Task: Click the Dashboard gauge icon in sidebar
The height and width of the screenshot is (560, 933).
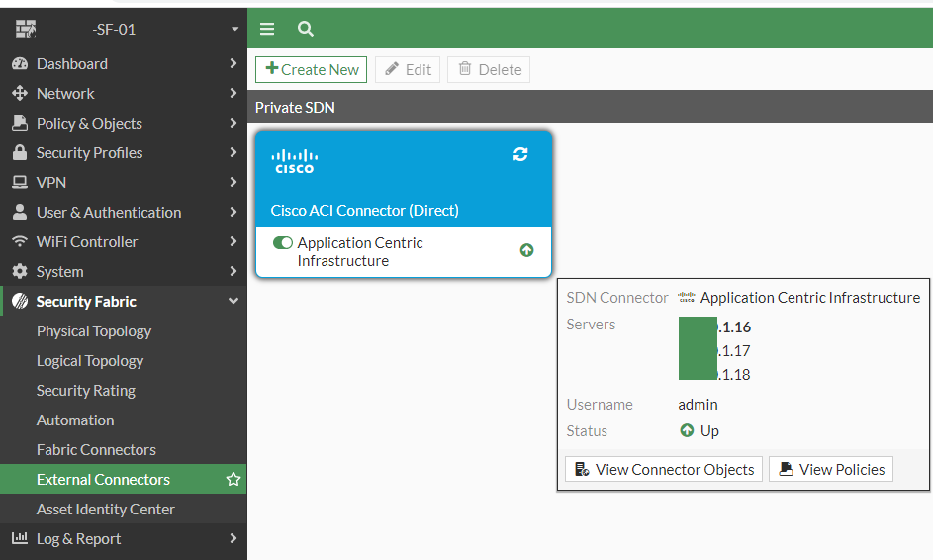Action: (x=19, y=64)
